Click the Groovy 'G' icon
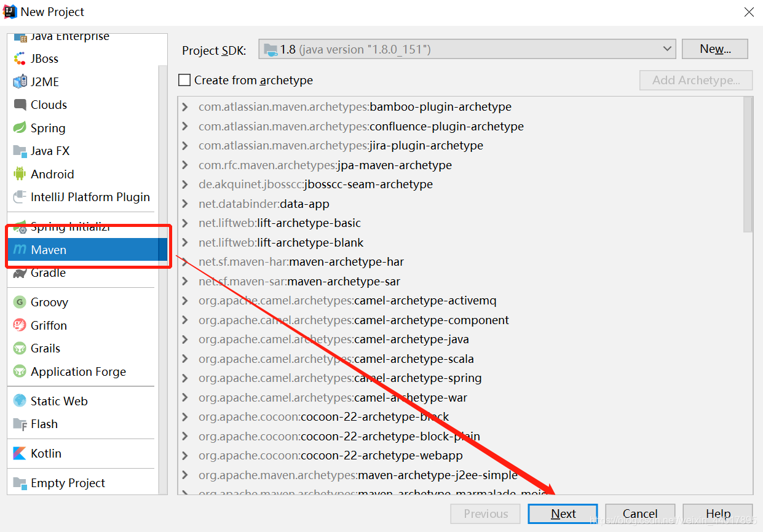Screen dimensions: 763x532 (20, 303)
